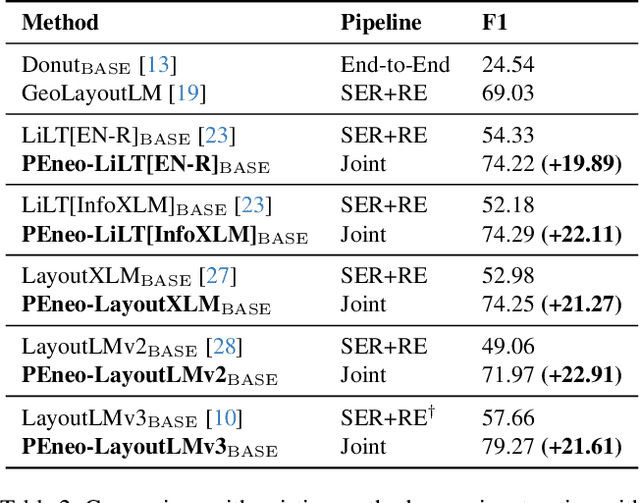Viewport: 640px width, 503px height.
Task: Click the Method column header
Action: [61, 22]
